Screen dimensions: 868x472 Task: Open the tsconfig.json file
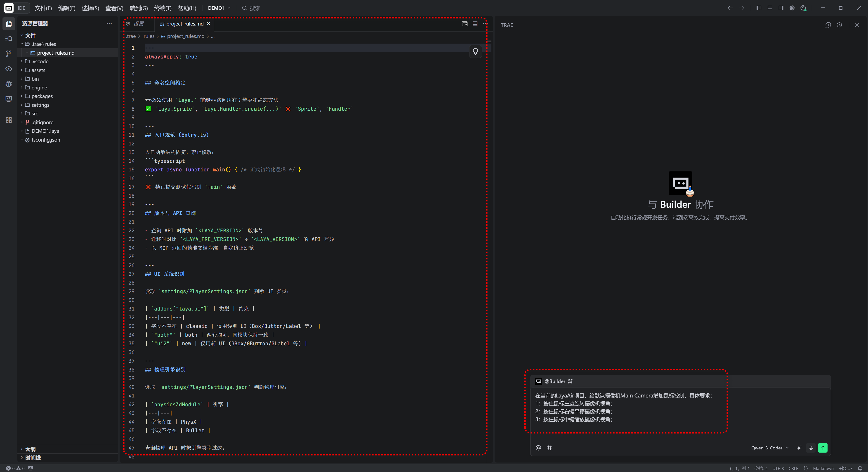(46, 140)
